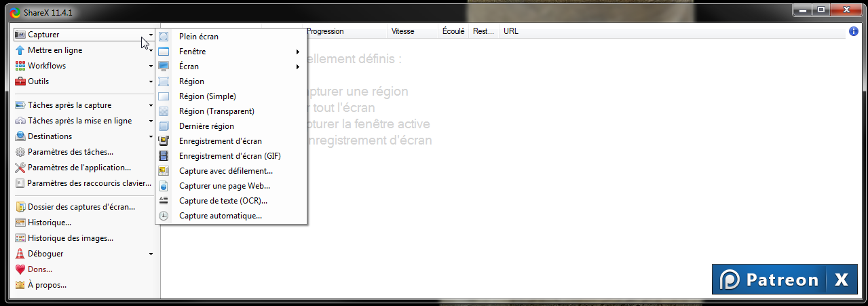Click the Paramètres de l'application tools icon

point(20,168)
